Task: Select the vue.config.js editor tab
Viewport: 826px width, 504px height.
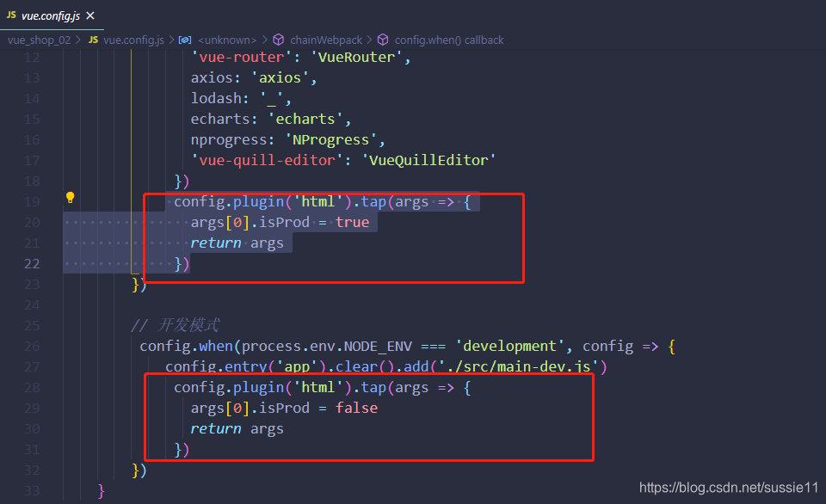Action: [x=51, y=15]
